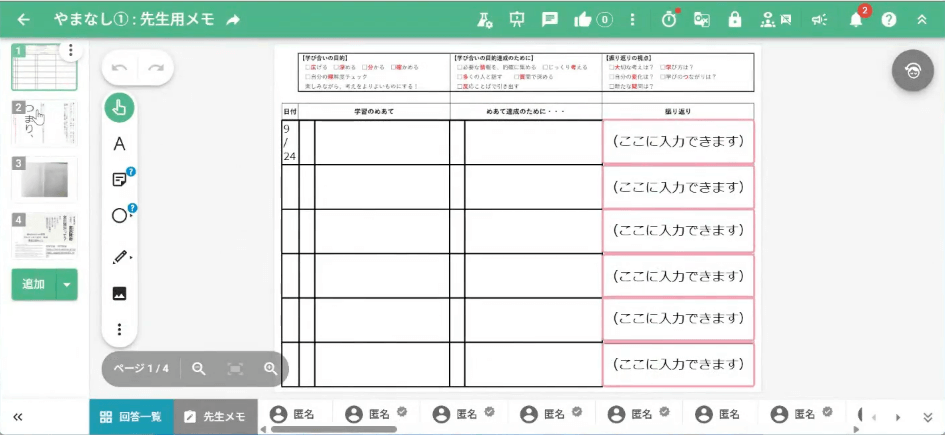The width and height of the screenshot is (945, 435).
Task: Insert image with picture tool
Action: coord(119,293)
